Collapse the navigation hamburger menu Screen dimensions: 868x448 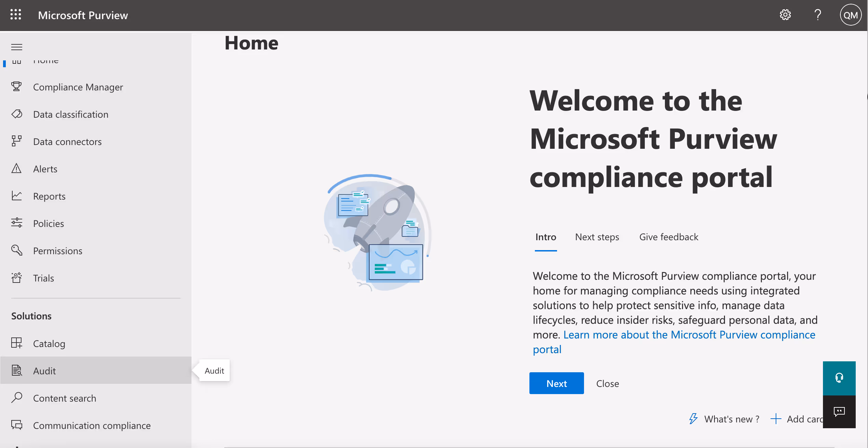tap(17, 47)
